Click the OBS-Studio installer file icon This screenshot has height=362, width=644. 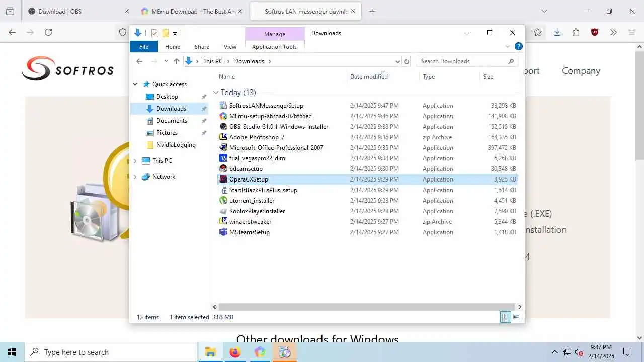(x=224, y=127)
